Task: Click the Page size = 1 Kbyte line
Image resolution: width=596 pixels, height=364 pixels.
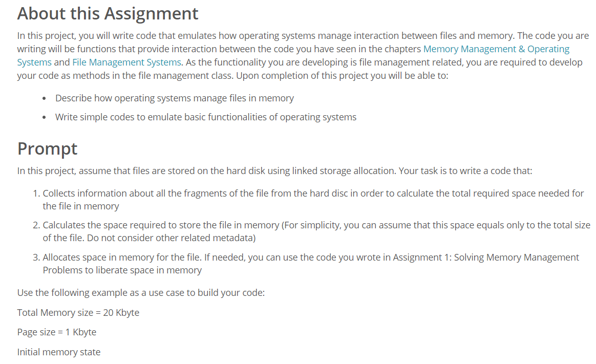Action: click(x=57, y=332)
